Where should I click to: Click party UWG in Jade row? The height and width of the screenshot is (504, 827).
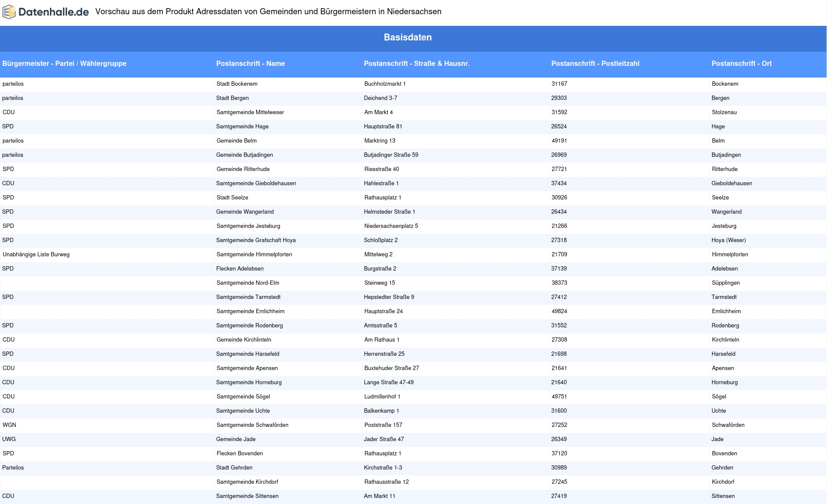(x=9, y=439)
